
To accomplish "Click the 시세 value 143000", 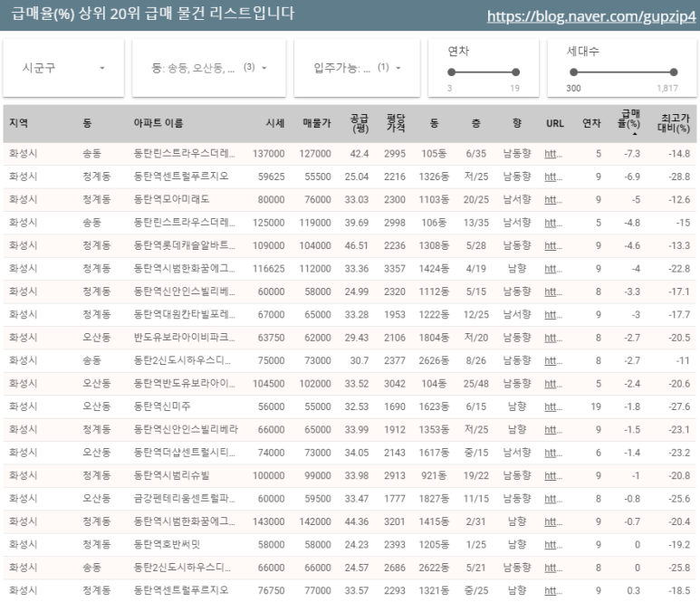I will pos(268,521).
